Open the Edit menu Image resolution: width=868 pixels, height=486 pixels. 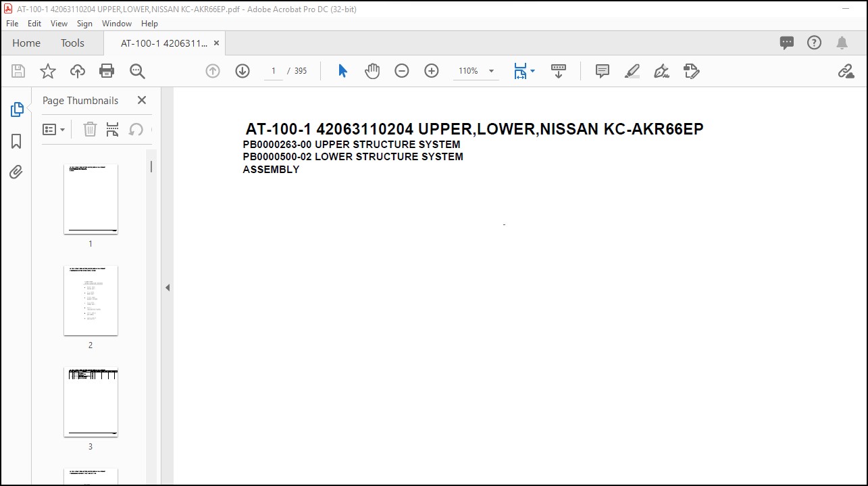click(x=34, y=23)
